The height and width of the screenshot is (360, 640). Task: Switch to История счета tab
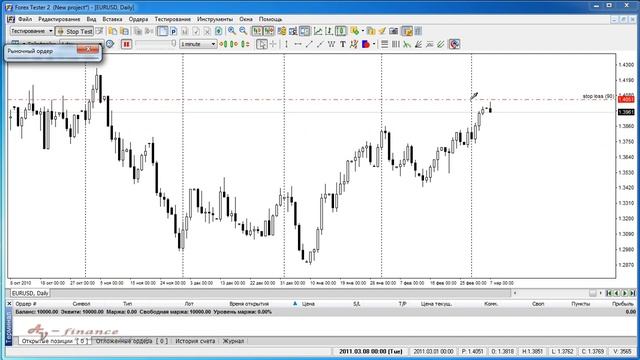click(195, 341)
